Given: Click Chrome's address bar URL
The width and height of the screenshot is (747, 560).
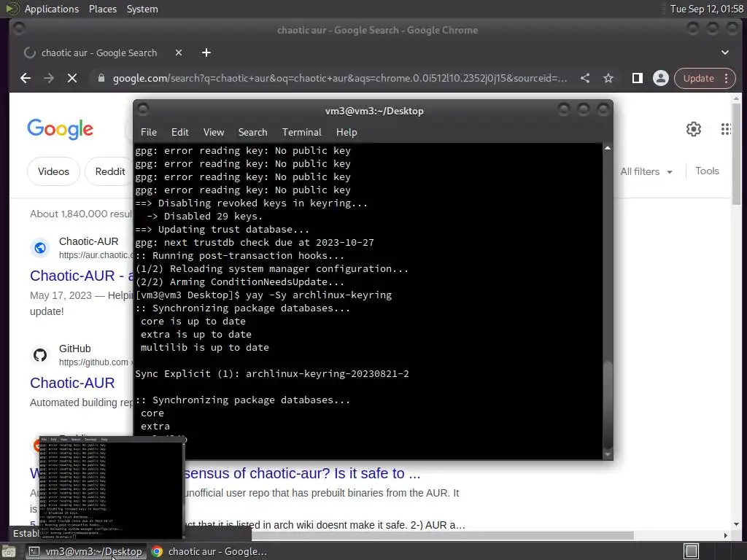Looking at the screenshot, I should point(340,78).
